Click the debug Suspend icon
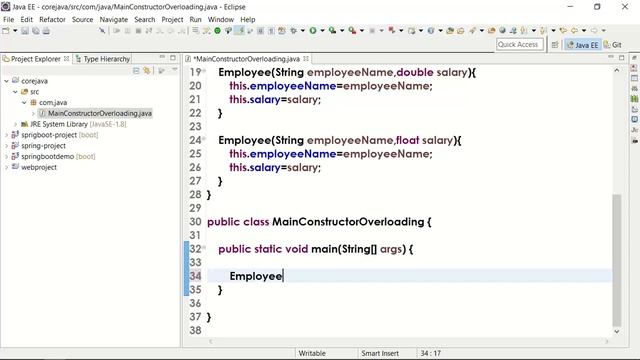640x360 pixels. pos(127,31)
